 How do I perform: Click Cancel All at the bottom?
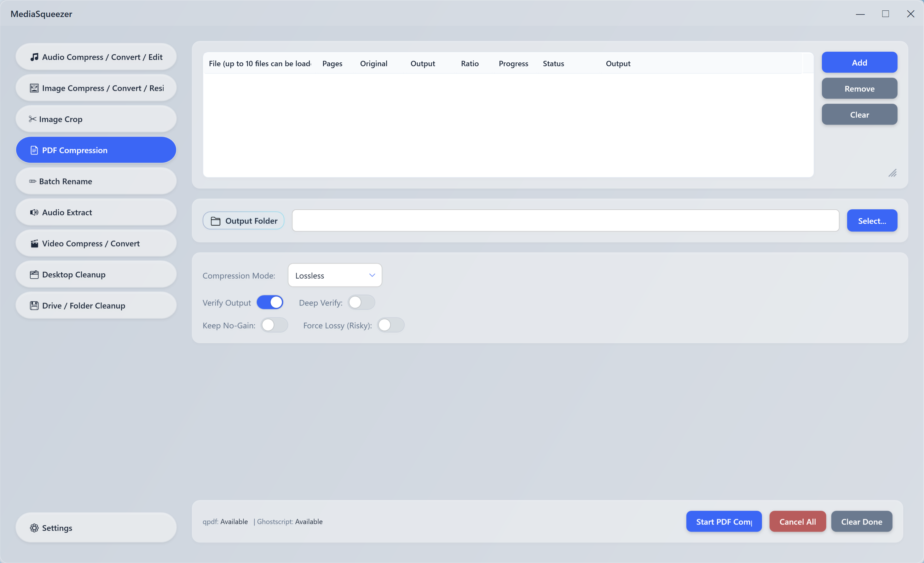tap(797, 521)
